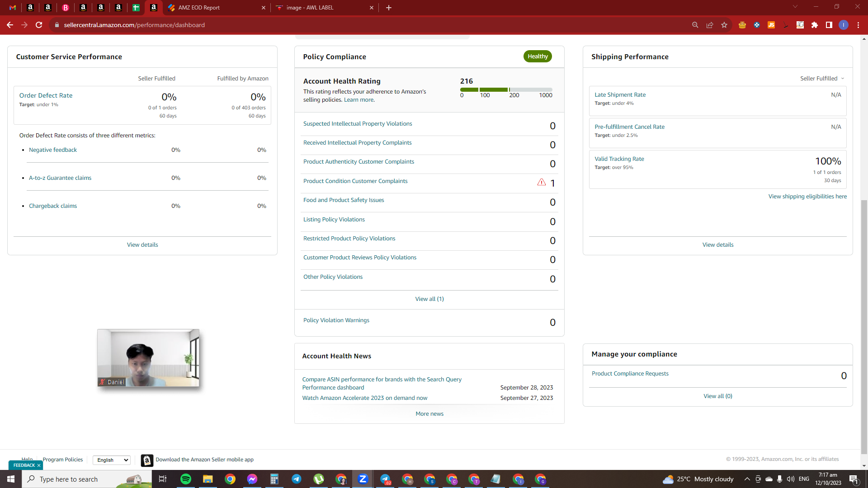Click View shipping eligibilities here
868x488 pixels.
(x=807, y=197)
